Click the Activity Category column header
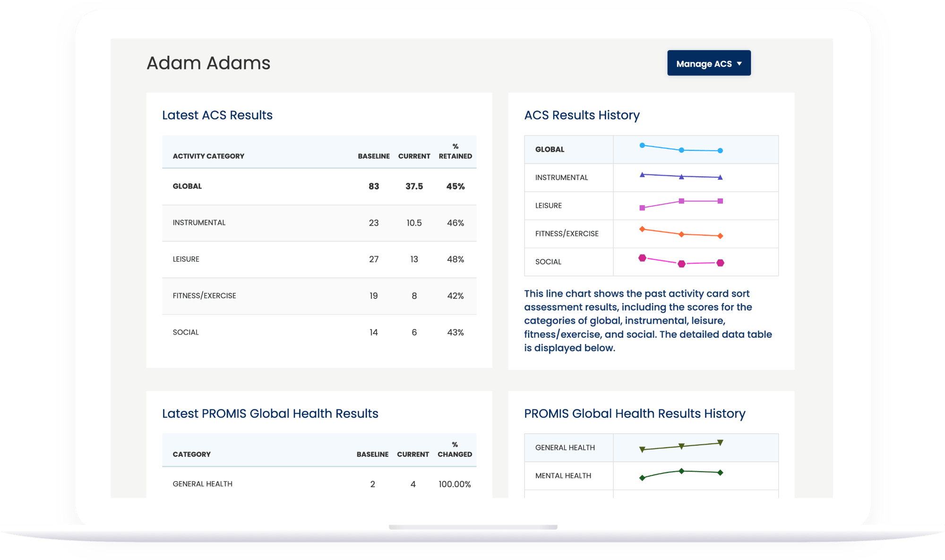 208,156
